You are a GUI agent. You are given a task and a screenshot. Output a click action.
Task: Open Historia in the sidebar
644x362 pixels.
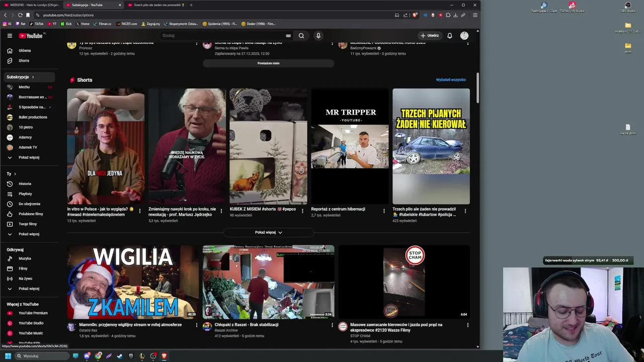[x=30, y=184]
